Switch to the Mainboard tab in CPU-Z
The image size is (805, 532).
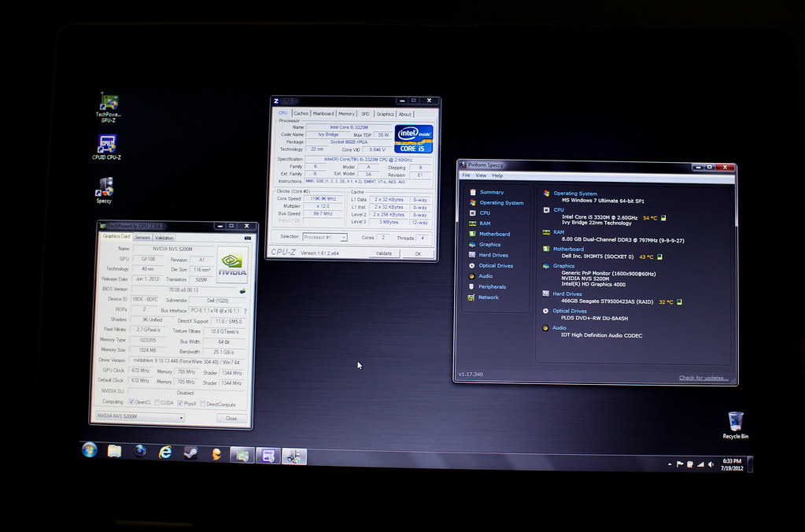pyautogui.click(x=323, y=113)
